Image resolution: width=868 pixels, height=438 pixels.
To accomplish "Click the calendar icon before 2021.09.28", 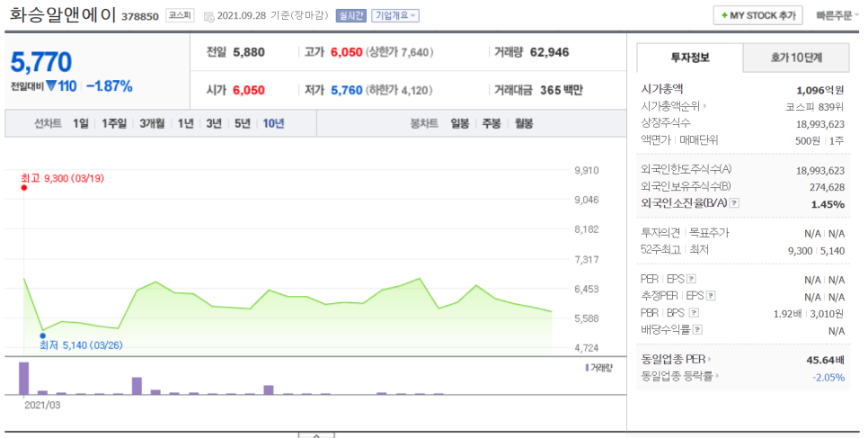I will [208, 16].
